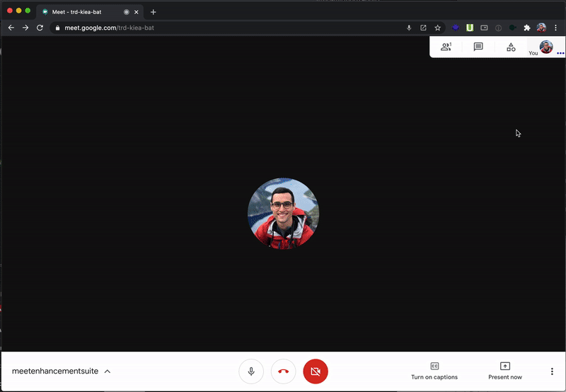Reload the Meet page

tap(40, 28)
